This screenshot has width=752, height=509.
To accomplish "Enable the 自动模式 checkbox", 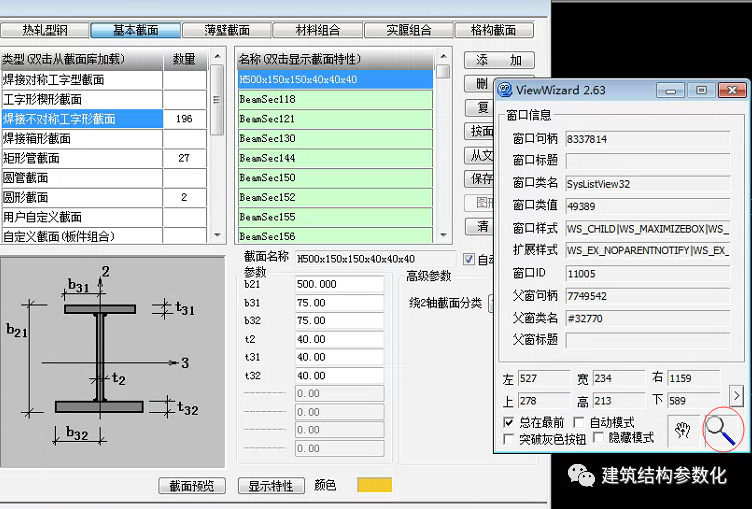I will tap(579, 422).
